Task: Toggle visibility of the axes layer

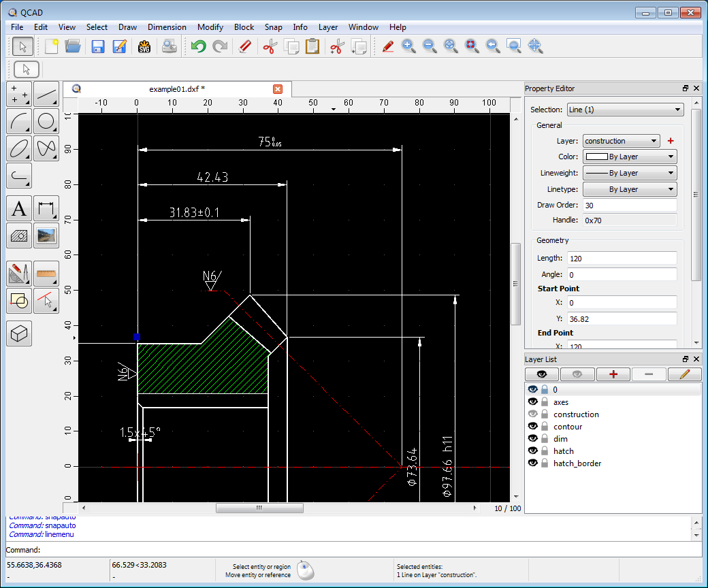Action: 532,402
